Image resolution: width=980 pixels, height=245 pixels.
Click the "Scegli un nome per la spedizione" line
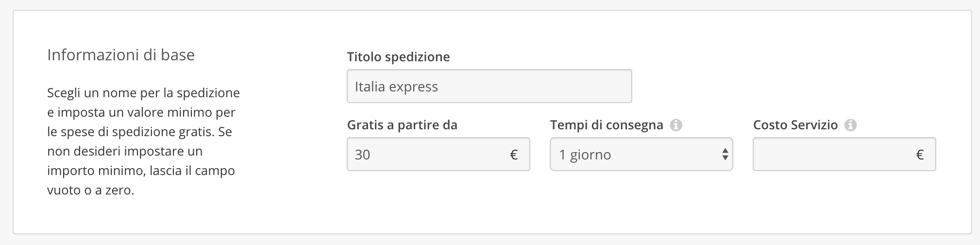143,93
